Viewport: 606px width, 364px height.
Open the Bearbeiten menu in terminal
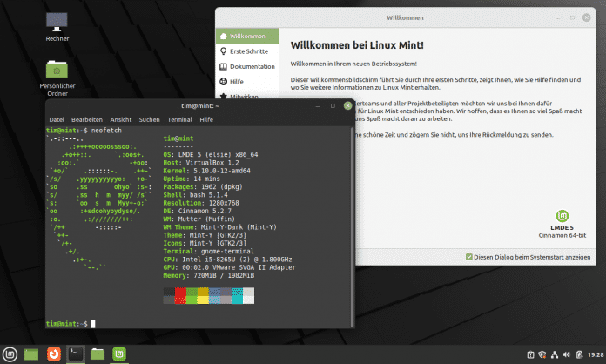pyautogui.click(x=87, y=119)
